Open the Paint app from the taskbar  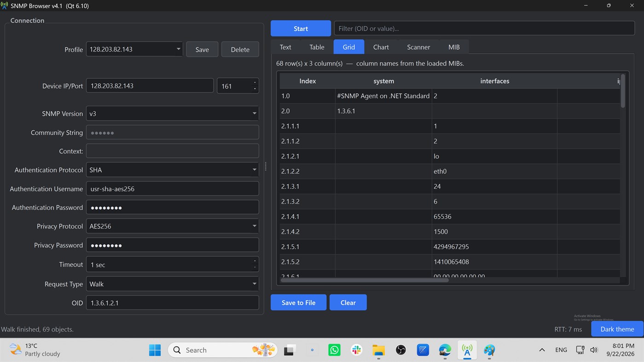489,350
